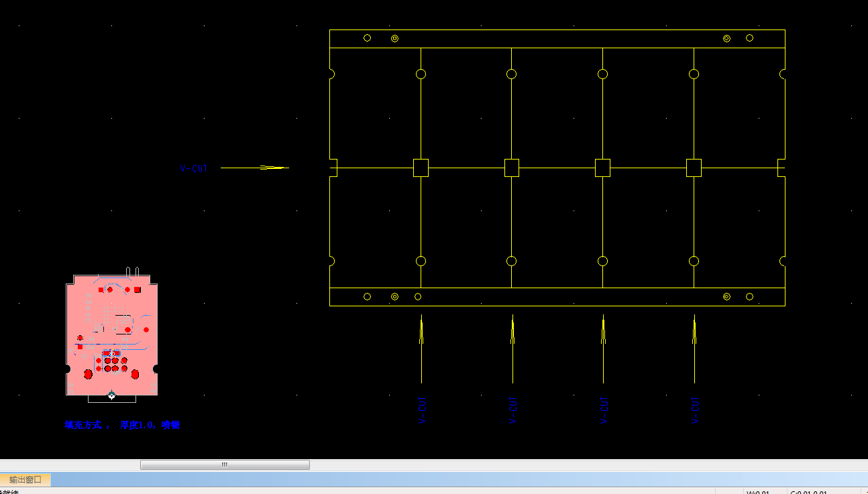Open the 输出窗口 output window tab

point(25,479)
